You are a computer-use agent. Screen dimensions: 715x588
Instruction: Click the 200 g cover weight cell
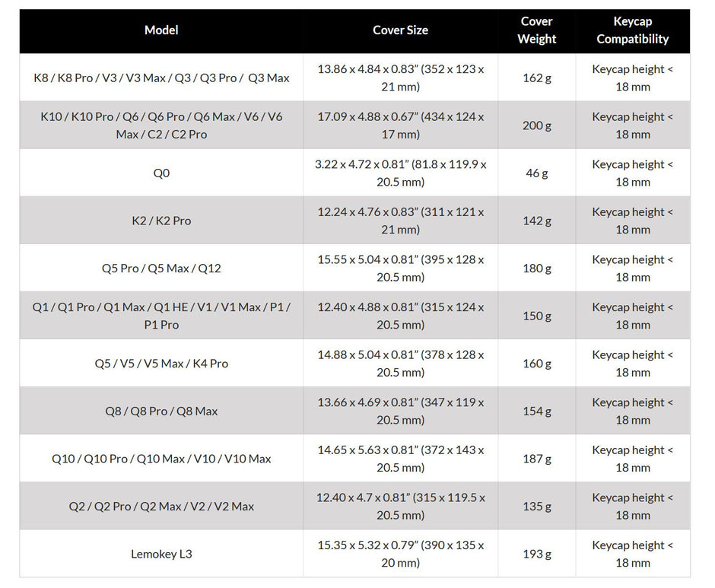coord(537,126)
